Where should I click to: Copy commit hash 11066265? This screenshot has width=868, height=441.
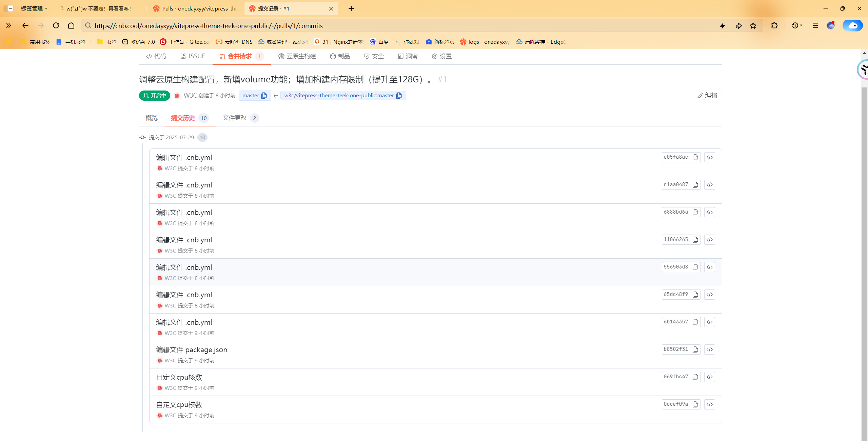click(695, 240)
